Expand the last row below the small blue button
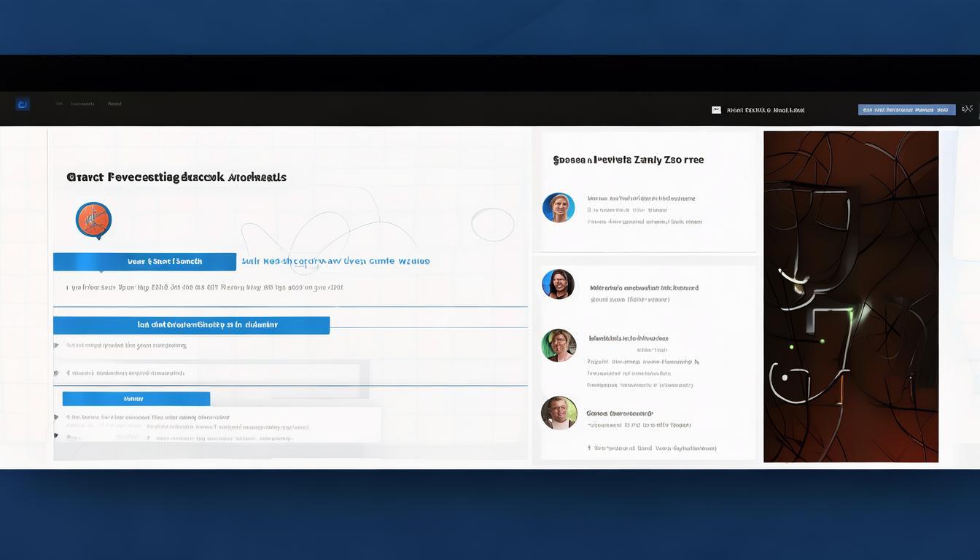980x560 pixels. coord(56,436)
